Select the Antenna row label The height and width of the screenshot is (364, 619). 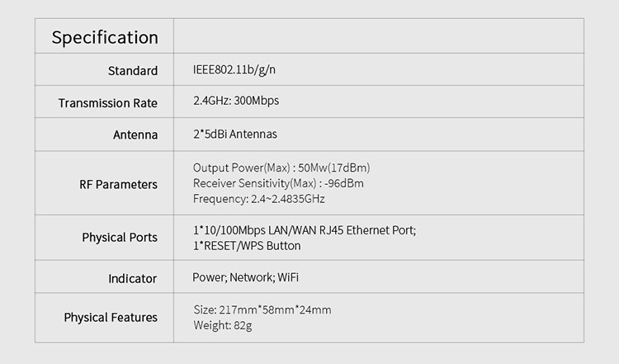click(135, 135)
